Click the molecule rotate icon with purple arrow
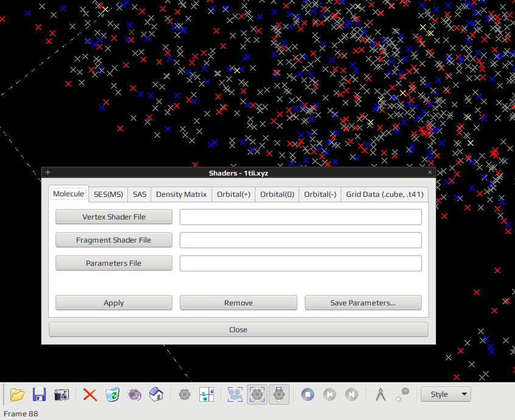 point(134,394)
